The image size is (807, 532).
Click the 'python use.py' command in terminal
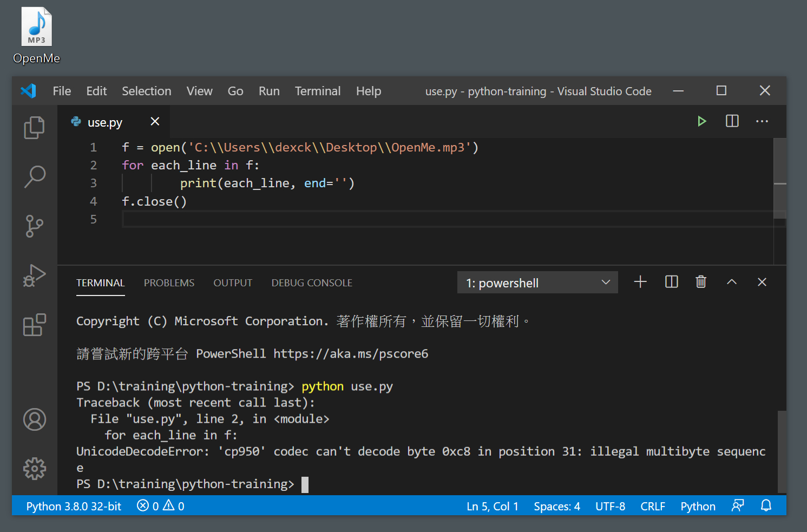coord(347,386)
